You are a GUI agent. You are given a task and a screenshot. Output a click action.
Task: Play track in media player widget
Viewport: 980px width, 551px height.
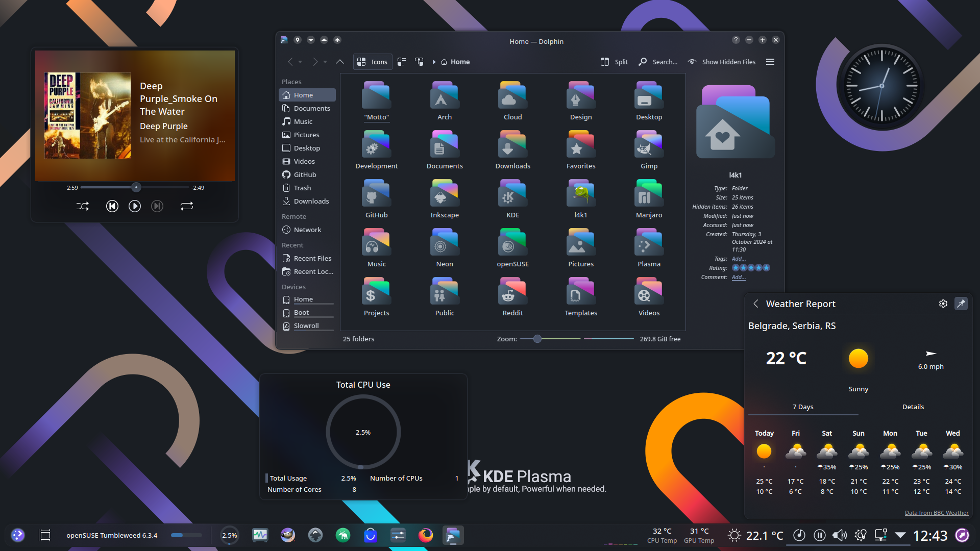tap(135, 206)
